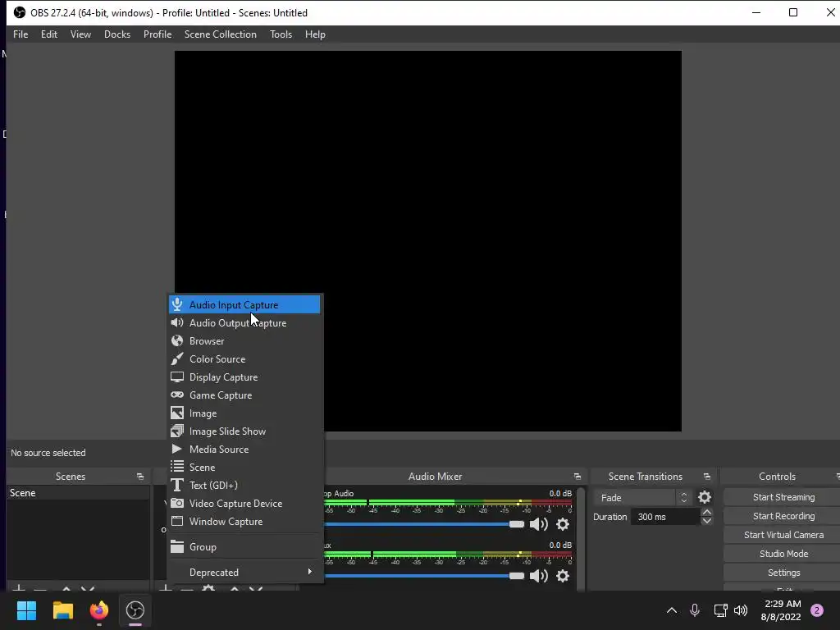
Task: Pick Color Source with the brush icon
Action: 244,359
